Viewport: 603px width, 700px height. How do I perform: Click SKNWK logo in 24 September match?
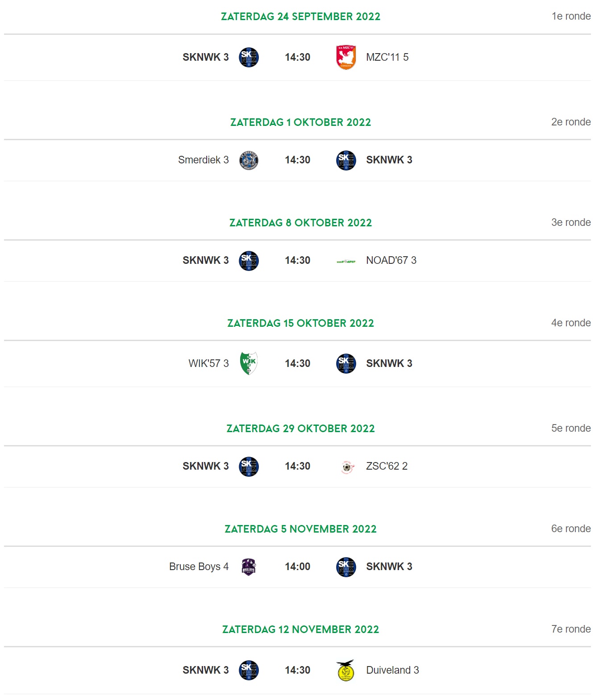tap(249, 58)
